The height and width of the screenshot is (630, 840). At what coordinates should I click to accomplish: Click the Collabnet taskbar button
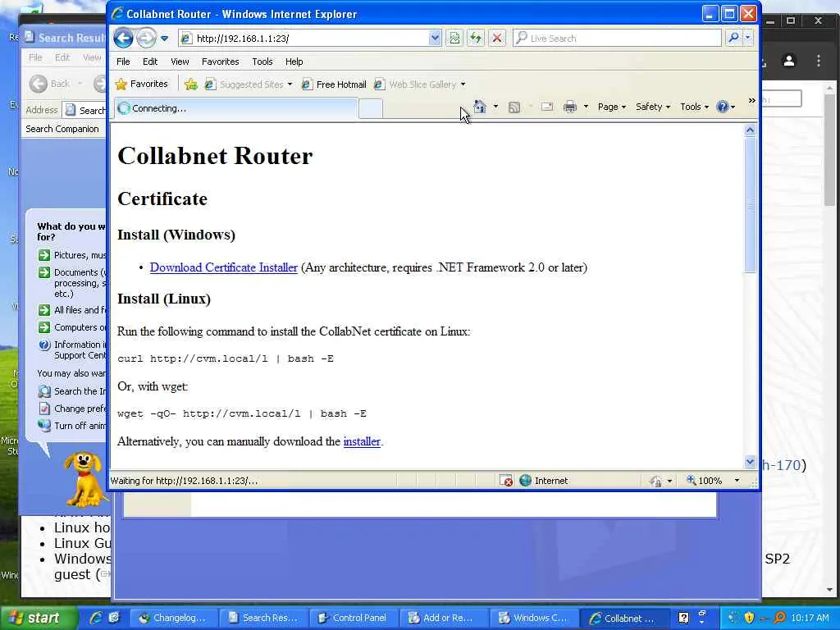624,618
